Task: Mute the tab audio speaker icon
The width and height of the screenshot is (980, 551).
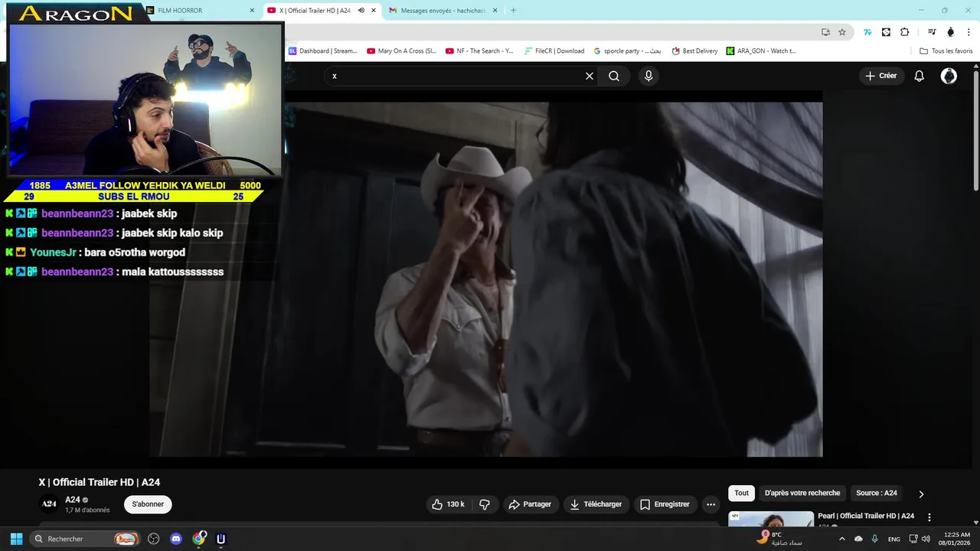Action: 361,11
